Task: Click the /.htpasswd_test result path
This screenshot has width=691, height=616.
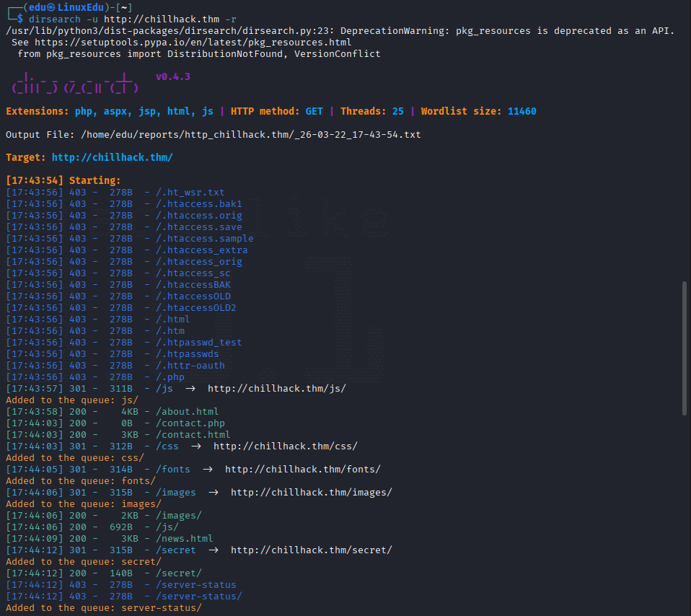Action: (x=199, y=343)
